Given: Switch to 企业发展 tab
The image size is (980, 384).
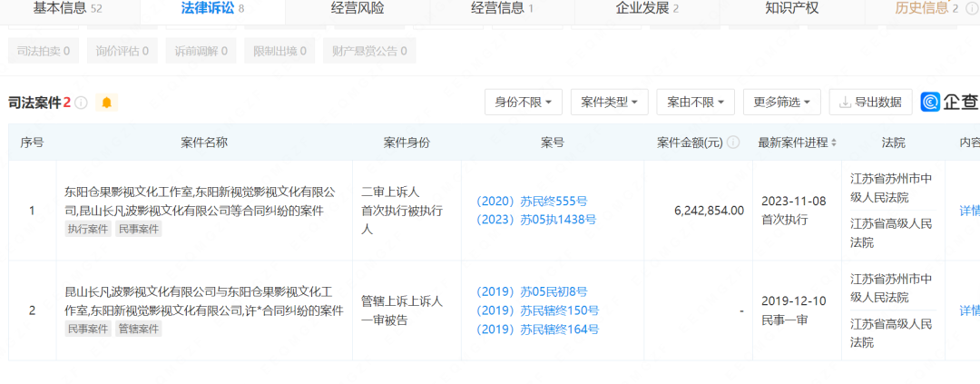Looking at the screenshot, I should pyautogui.click(x=647, y=8).
